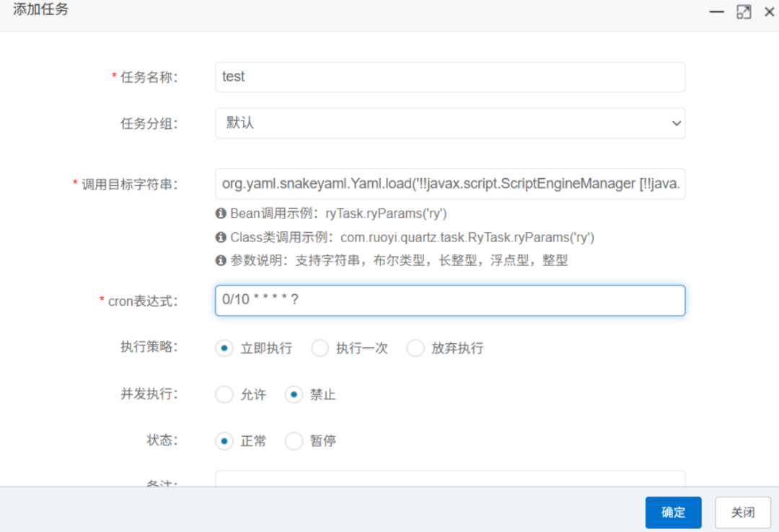Choose 允许 for 并发执行
Screen dimensions: 779x532
click(x=224, y=394)
